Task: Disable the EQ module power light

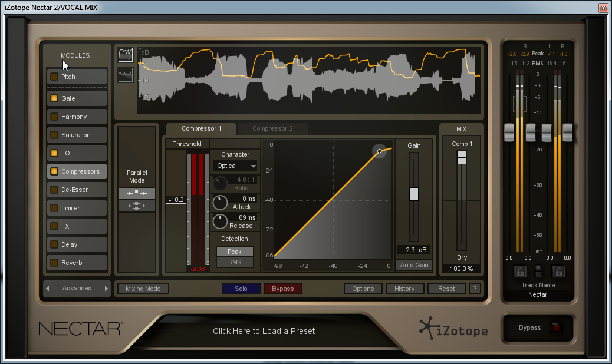Action: click(x=54, y=153)
